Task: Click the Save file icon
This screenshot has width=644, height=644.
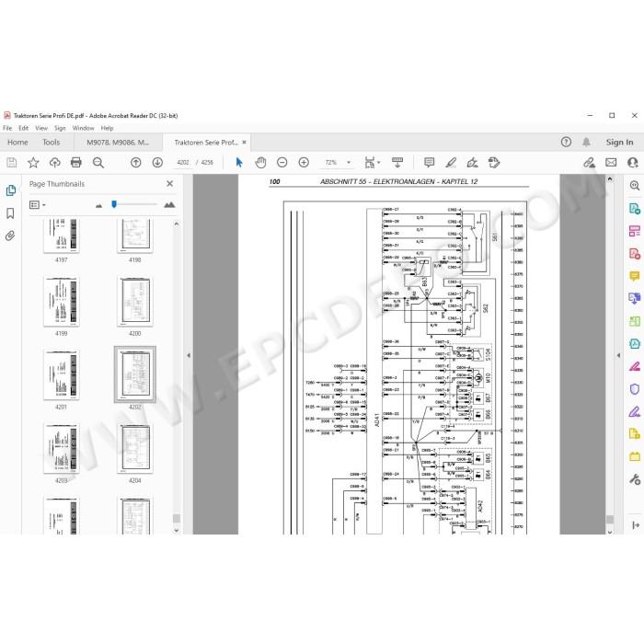Action: (x=12, y=163)
